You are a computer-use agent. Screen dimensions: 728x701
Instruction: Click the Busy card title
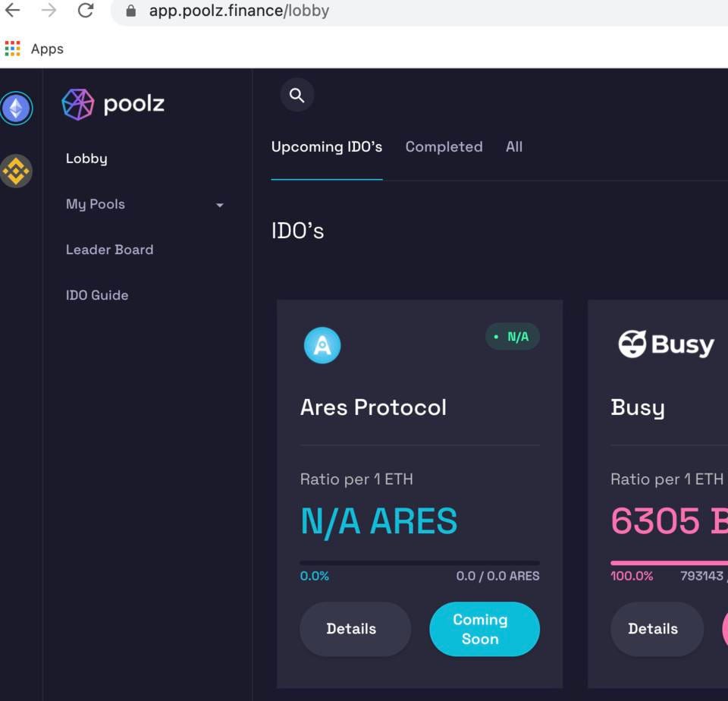point(638,408)
